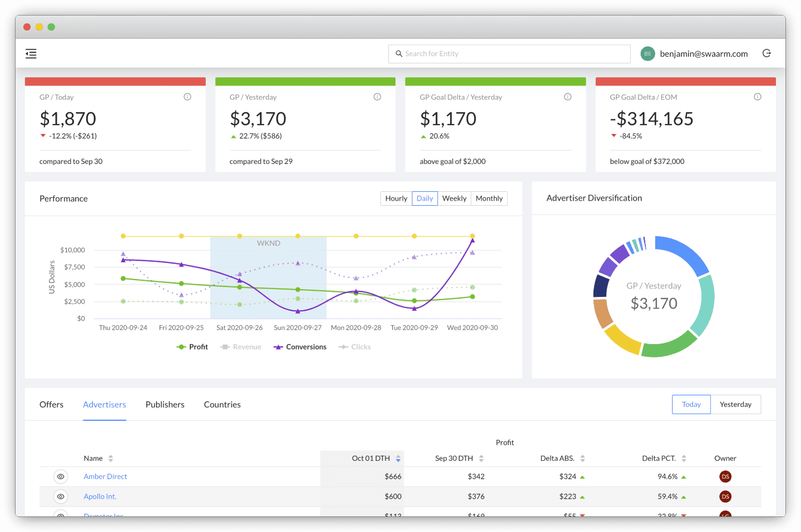Toggle visibility eye for Apollo Int.
801x532 pixels.
[61, 496]
